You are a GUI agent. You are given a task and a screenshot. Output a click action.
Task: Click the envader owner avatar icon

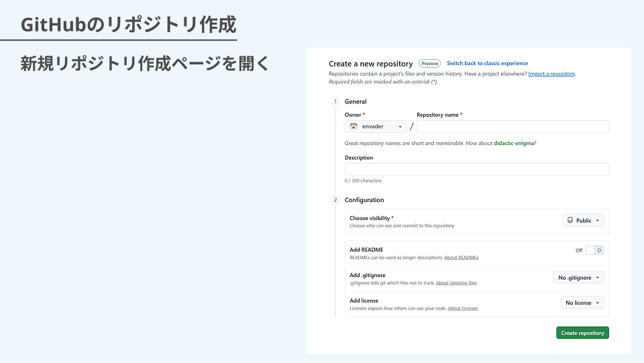(354, 126)
